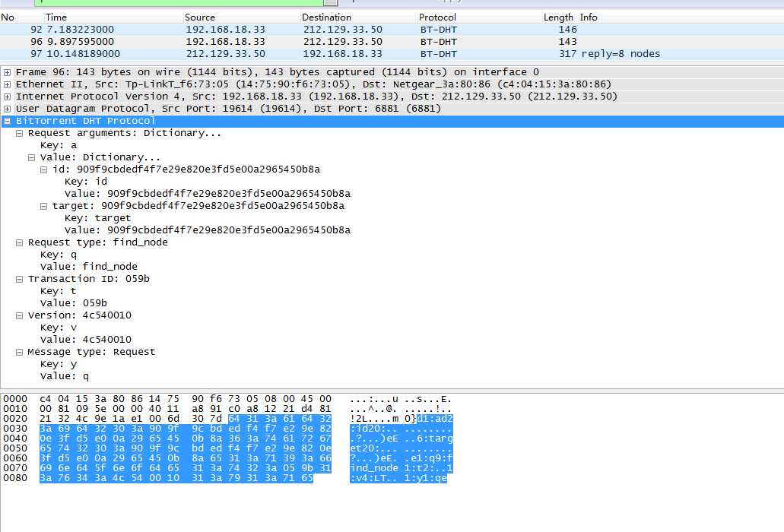Collapse the Request type: find_node node

pyautogui.click(x=19, y=242)
